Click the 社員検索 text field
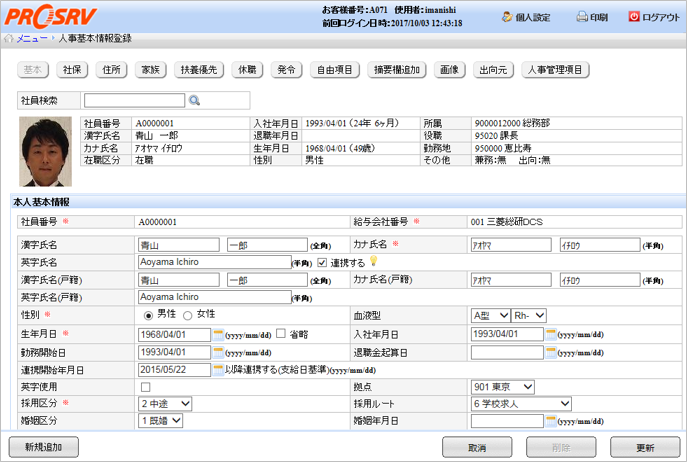The height and width of the screenshot is (462, 687). pos(134,100)
